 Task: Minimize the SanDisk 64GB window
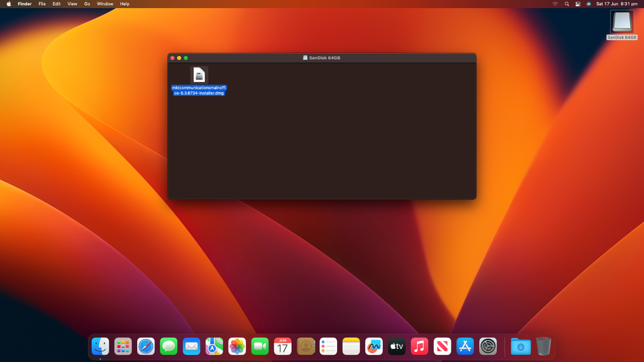click(x=179, y=58)
